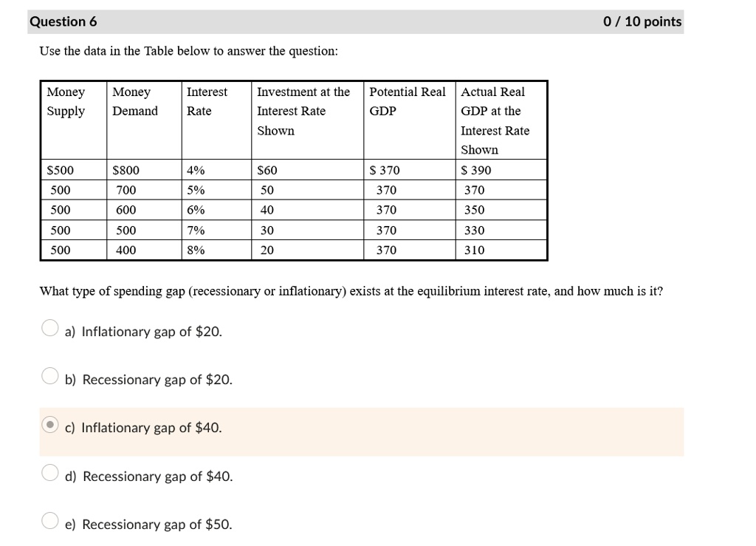
Task: Pick answer e) Recessionary gap of $50
Action: [49, 519]
